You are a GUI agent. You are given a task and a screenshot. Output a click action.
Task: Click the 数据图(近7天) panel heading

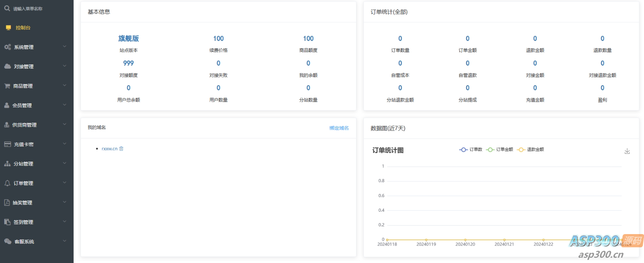pyautogui.click(x=388, y=128)
